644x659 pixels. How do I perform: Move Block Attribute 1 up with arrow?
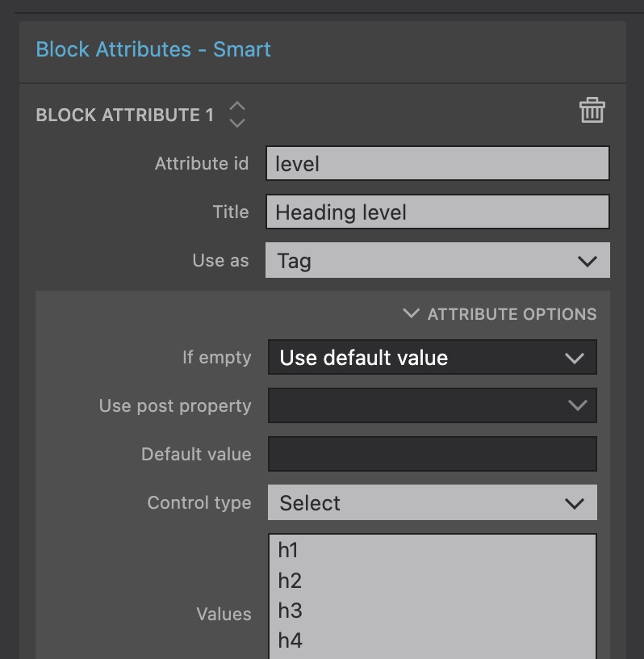point(237,106)
